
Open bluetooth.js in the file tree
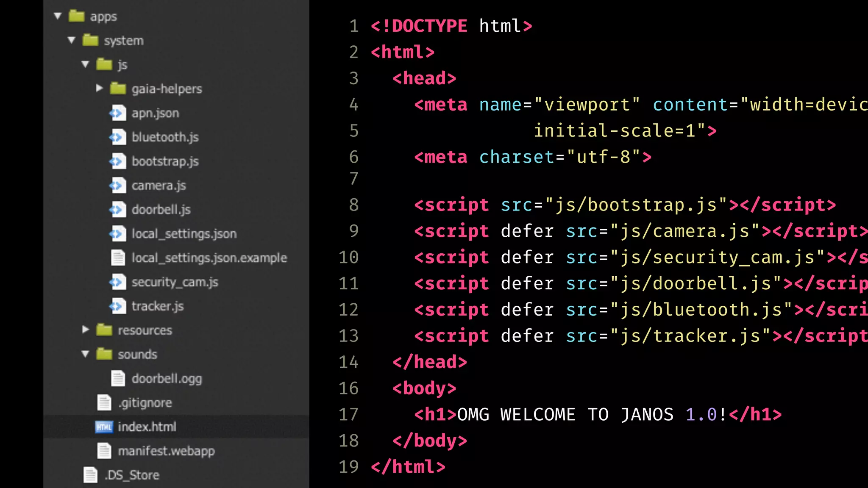tap(165, 137)
